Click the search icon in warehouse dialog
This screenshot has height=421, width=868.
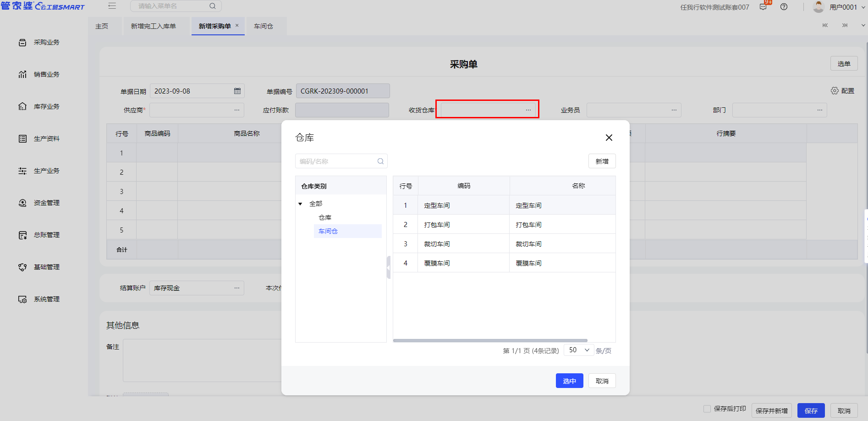380,161
